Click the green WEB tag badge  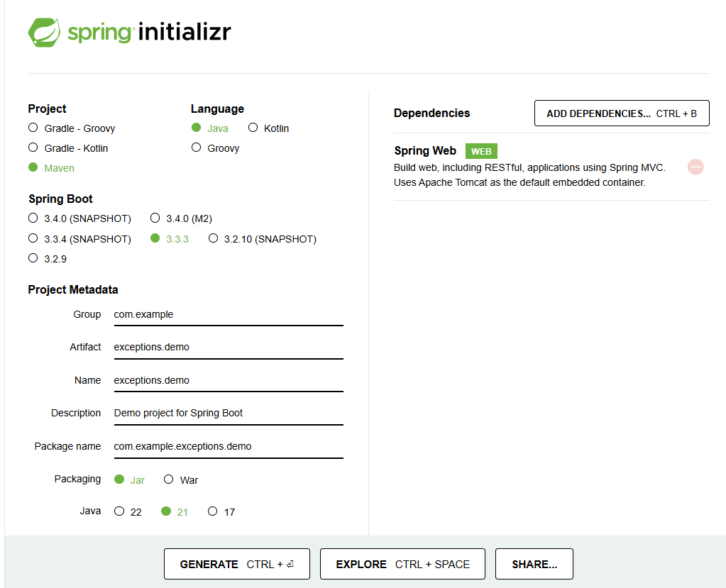tap(481, 151)
